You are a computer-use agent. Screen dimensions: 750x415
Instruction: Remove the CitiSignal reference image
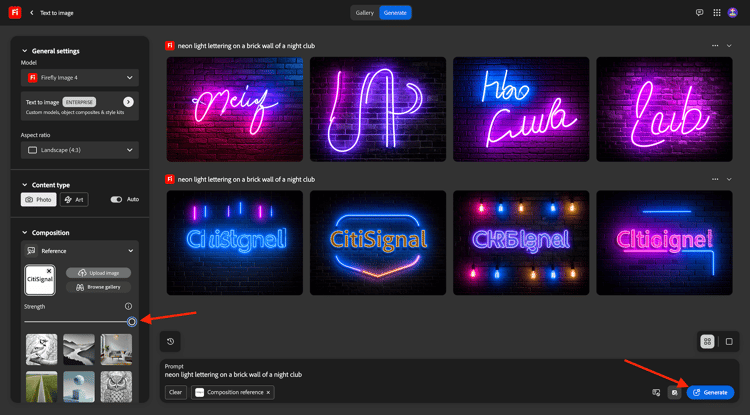(x=49, y=271)
